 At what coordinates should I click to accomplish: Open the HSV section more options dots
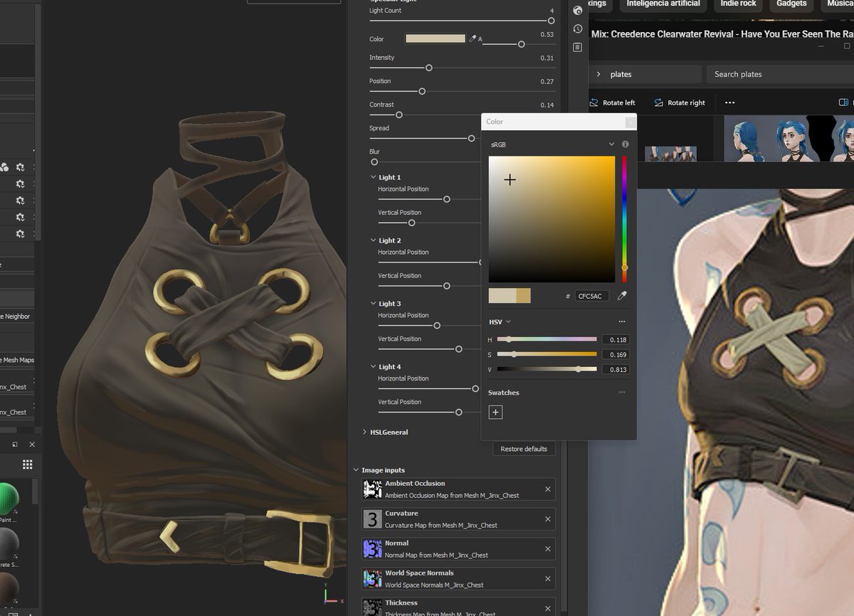tap(622, 322)
